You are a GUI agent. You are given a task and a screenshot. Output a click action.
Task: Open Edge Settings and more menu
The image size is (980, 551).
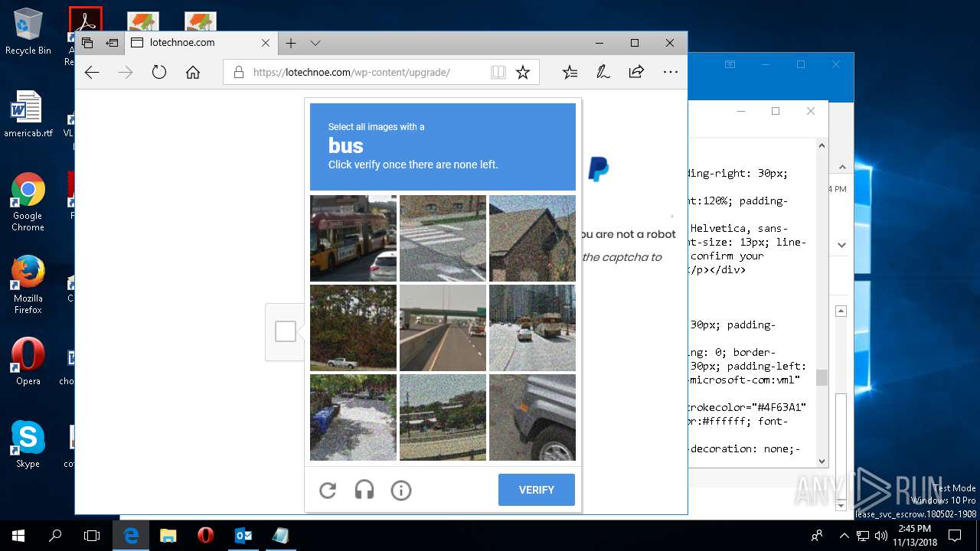671,73
